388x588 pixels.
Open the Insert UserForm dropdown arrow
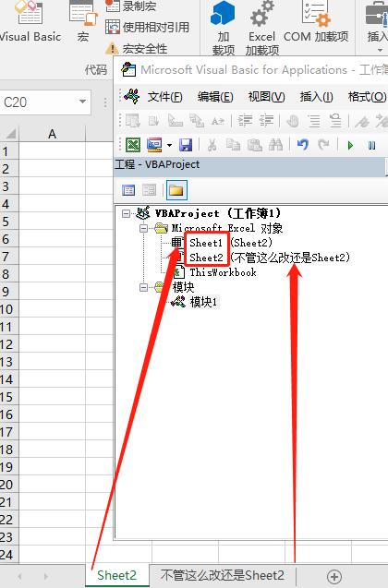[169, 145]
